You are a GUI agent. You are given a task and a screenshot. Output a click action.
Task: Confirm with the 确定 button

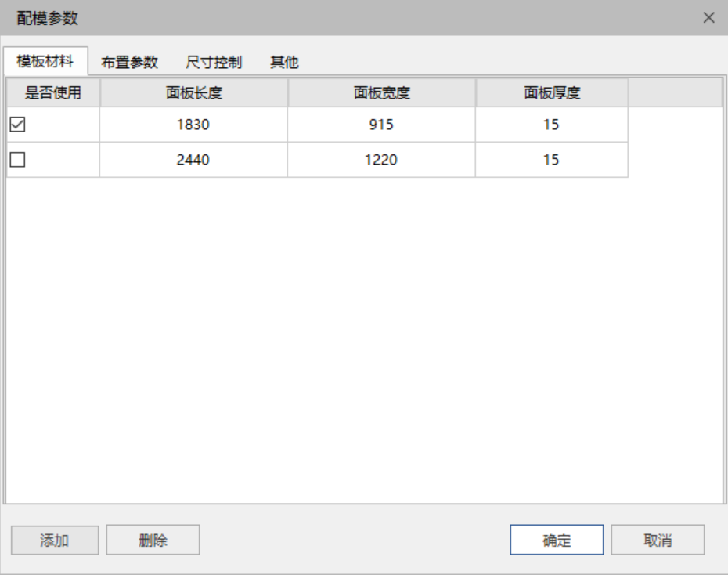(x=557, y=541)
